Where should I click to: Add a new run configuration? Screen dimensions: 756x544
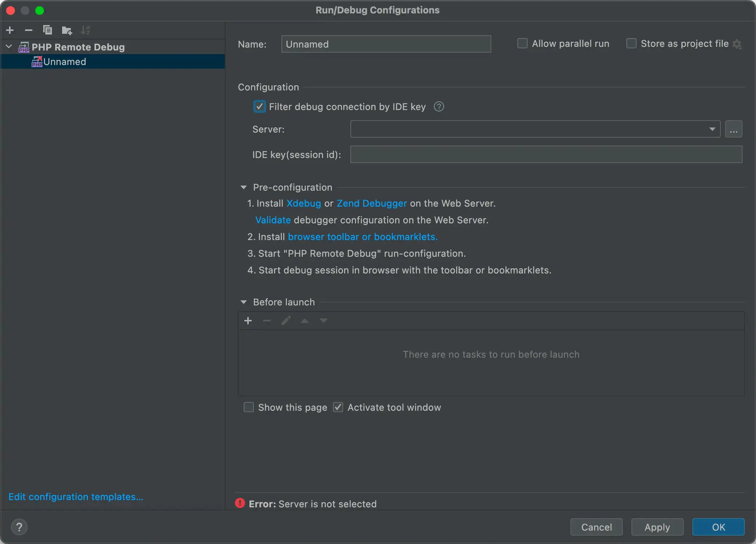10,30
